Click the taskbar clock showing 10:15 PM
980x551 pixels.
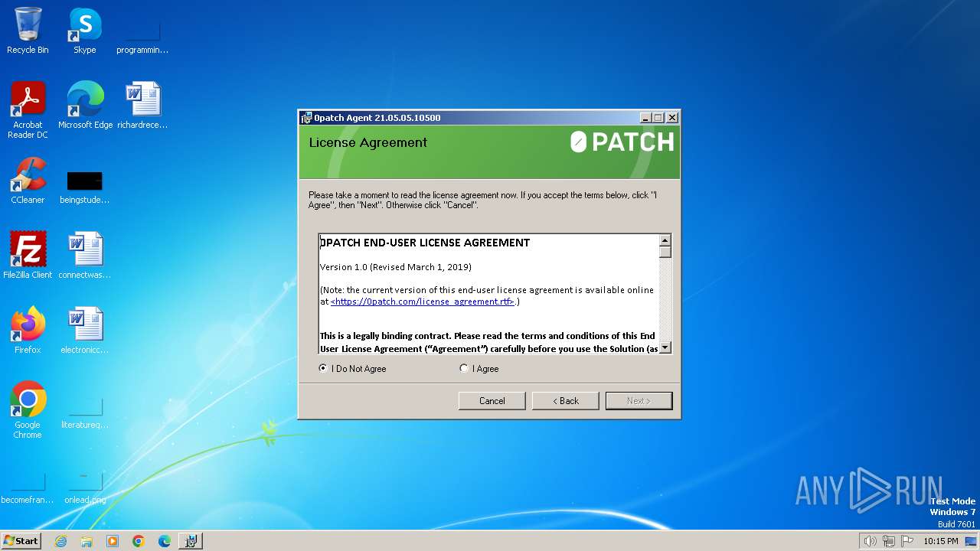(941, 541)
